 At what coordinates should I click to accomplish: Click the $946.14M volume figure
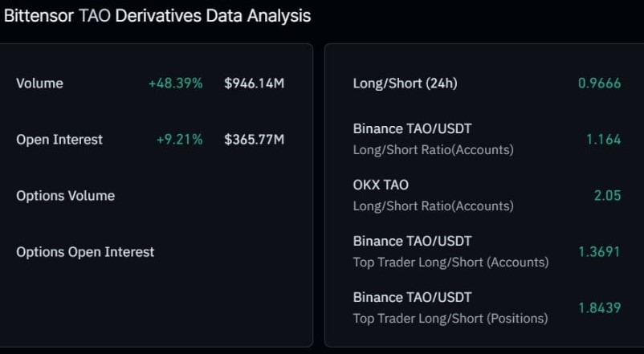pyautogui.click(x=255, y=83)
